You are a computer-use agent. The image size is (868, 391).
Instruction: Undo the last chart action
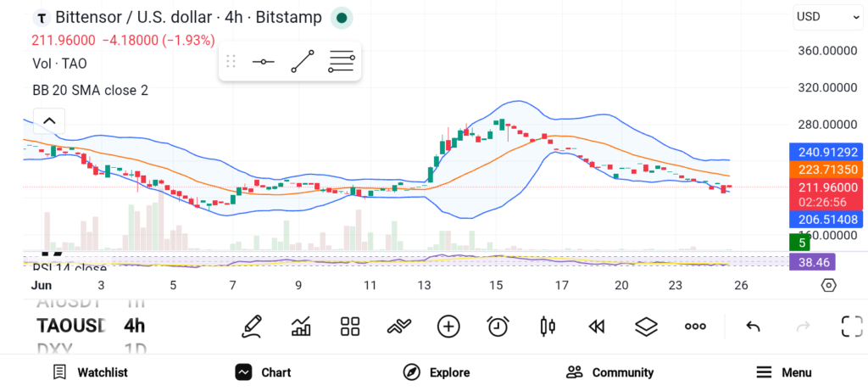(753, 327)
